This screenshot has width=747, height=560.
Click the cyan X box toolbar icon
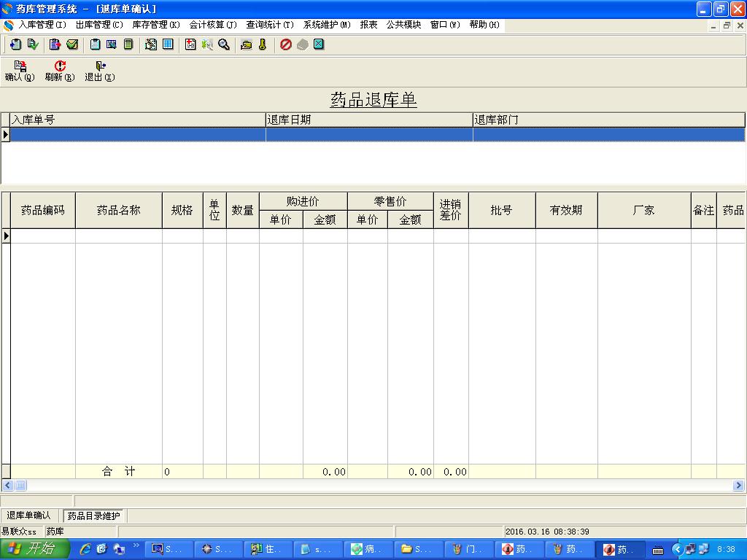click(x=319, y=44)
